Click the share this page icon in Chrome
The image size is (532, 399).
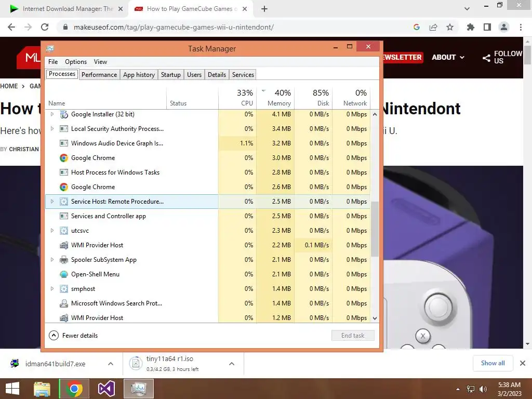(433, 27)
